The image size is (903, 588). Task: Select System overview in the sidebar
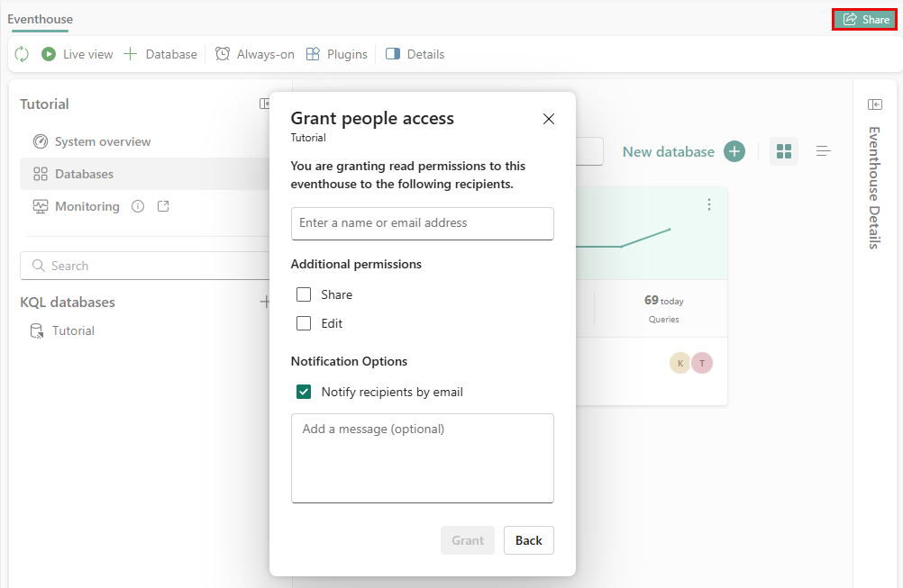102,141
